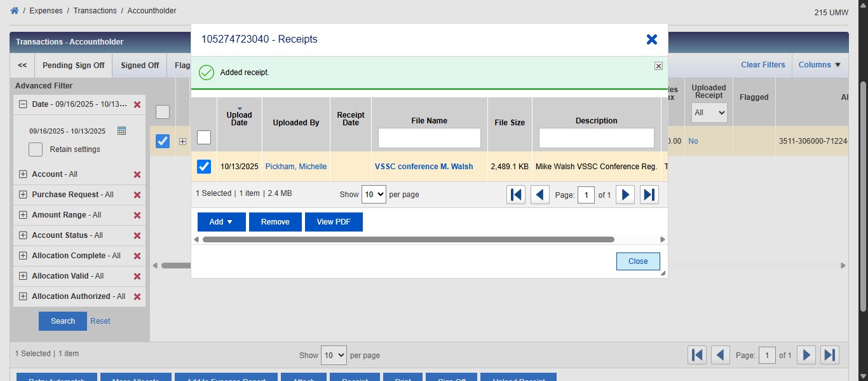
Task: Expand the Account filter section
Action: (x=24, y=174)
